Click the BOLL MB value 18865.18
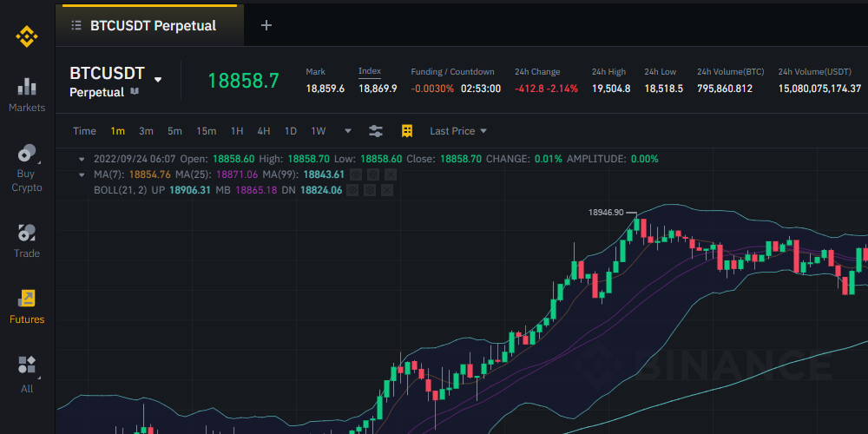 tap(256, 190)
